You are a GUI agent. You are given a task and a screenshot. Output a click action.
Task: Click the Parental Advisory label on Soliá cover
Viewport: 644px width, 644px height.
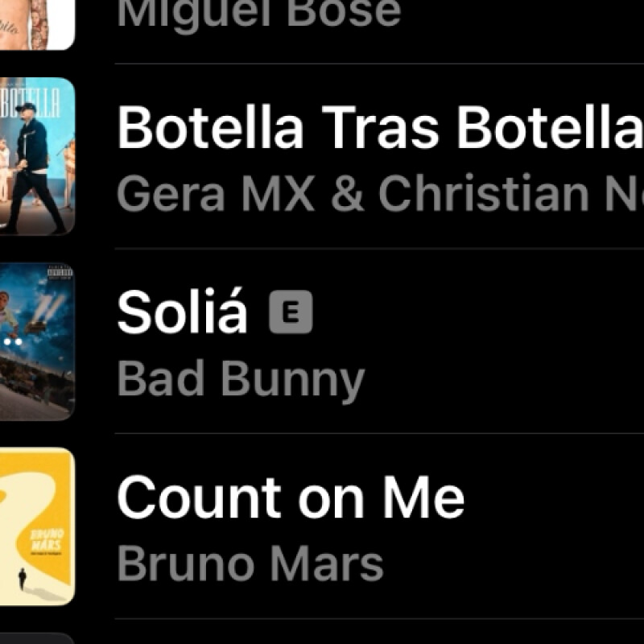pos(60,274)
